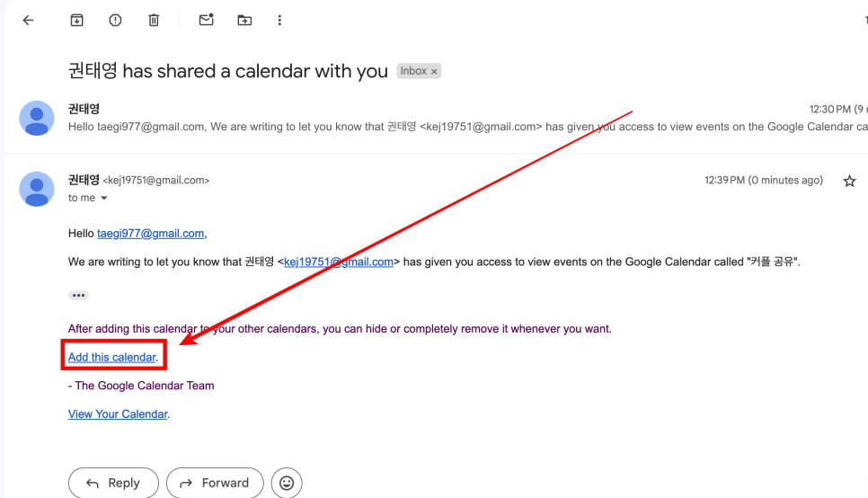The height and width of the screenshot is (498, 868).
Task: Archive this email conversation
Action: [77, 21]
